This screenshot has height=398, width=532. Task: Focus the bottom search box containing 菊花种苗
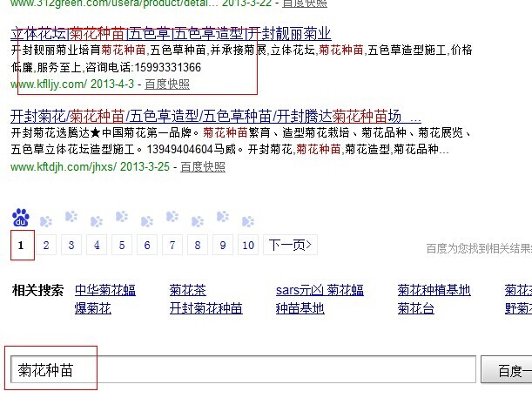pos(243,369)
